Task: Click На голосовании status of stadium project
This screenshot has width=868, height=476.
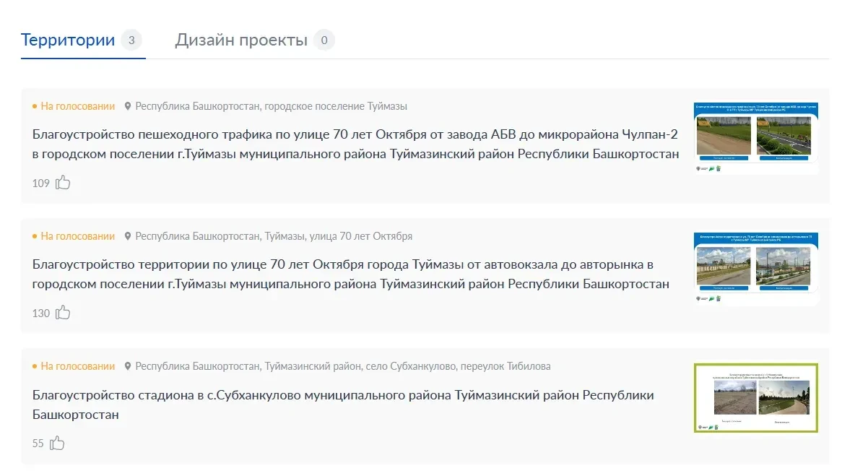Action: click(x=74, y=366)
